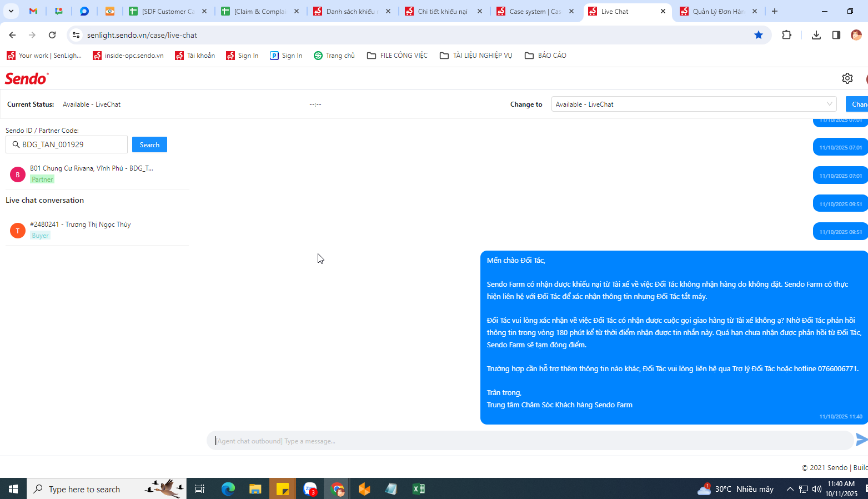This screenshot has height=499, width=868.
Task: Focus the Sendo ID / Partner Code field
Action: [67, 144]
